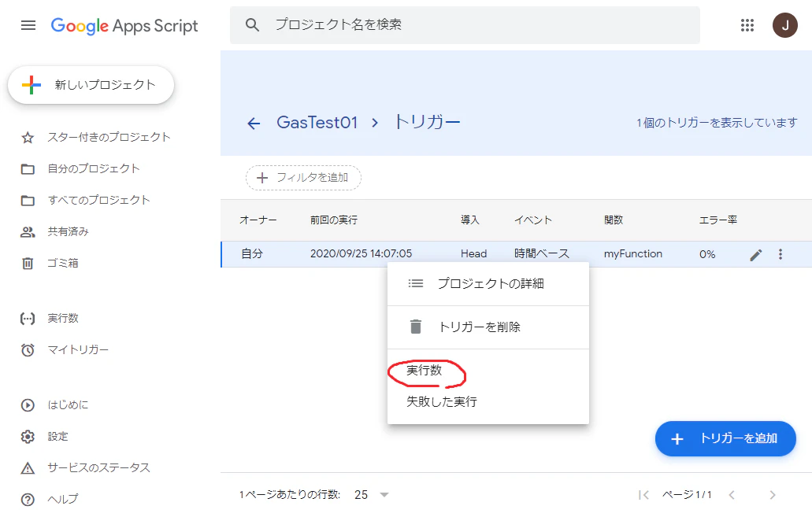Click the help question mark icon
Screen dimensions: 812x517
pos(28,500)
